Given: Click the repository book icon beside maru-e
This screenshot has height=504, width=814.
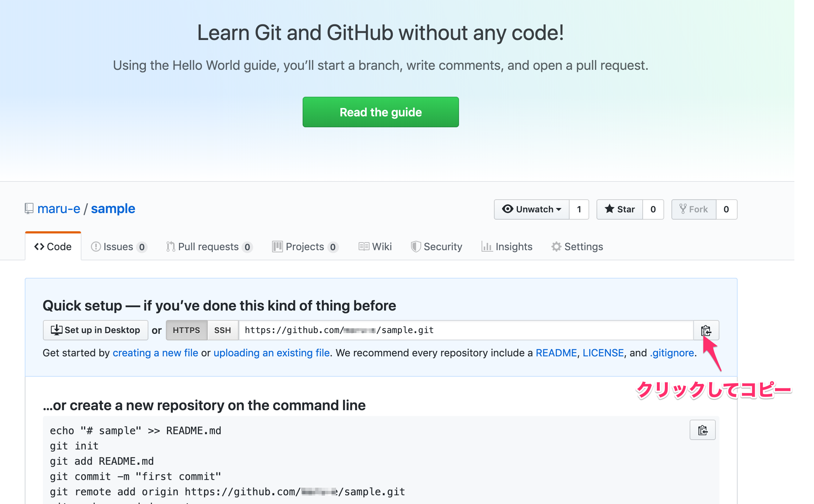Looking at the screenshot, I should [x=29, y=209].
